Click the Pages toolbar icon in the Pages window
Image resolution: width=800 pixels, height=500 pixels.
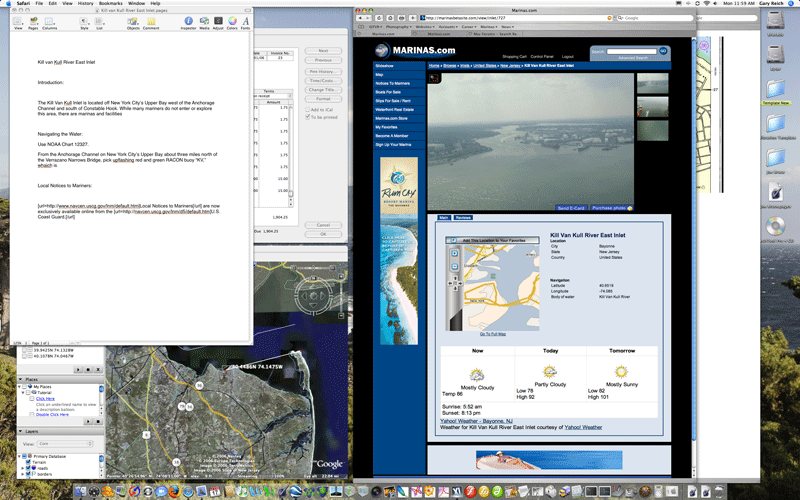(34, 21)
